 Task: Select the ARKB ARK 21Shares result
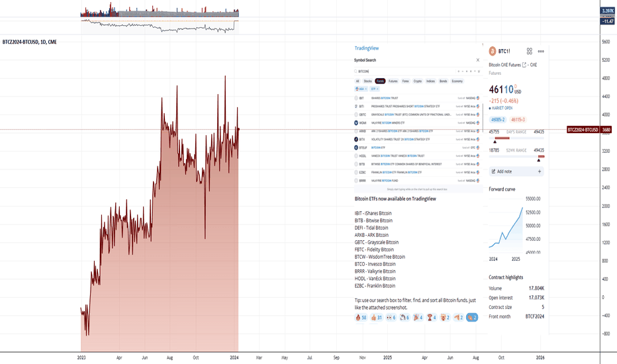pyautogui.click(x=417, y=131)
